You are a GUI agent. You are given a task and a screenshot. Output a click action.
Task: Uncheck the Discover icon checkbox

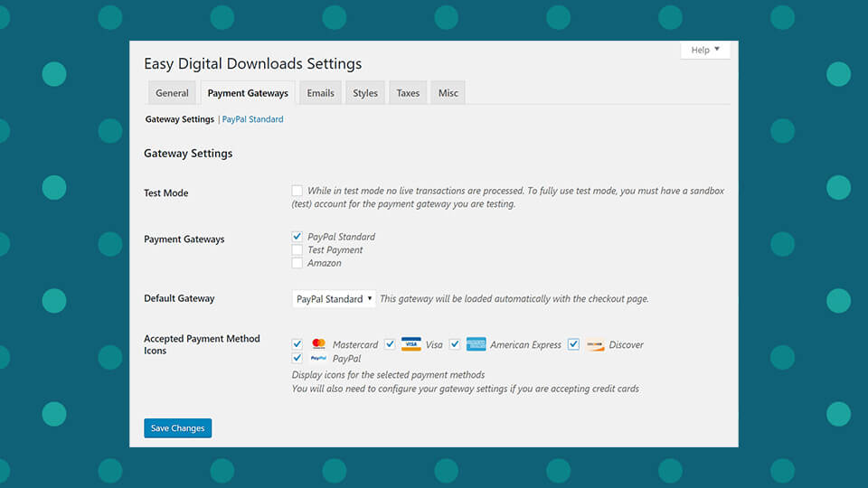coord(573,344)
